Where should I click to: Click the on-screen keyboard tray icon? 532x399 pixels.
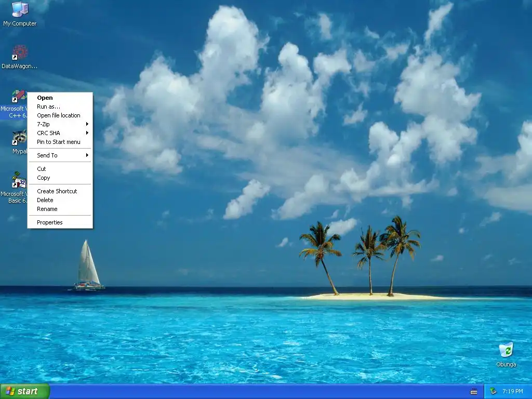[474, 392]
